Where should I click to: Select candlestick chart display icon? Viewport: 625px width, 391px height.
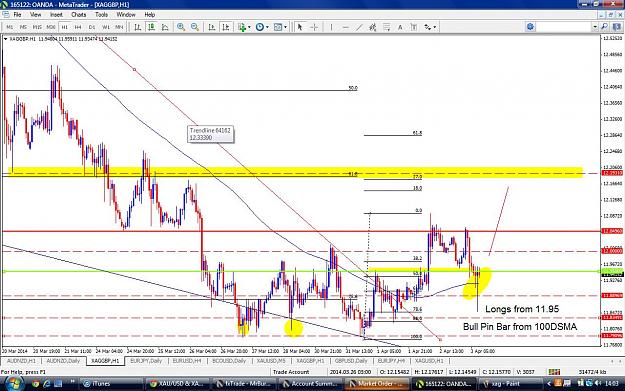151,27
